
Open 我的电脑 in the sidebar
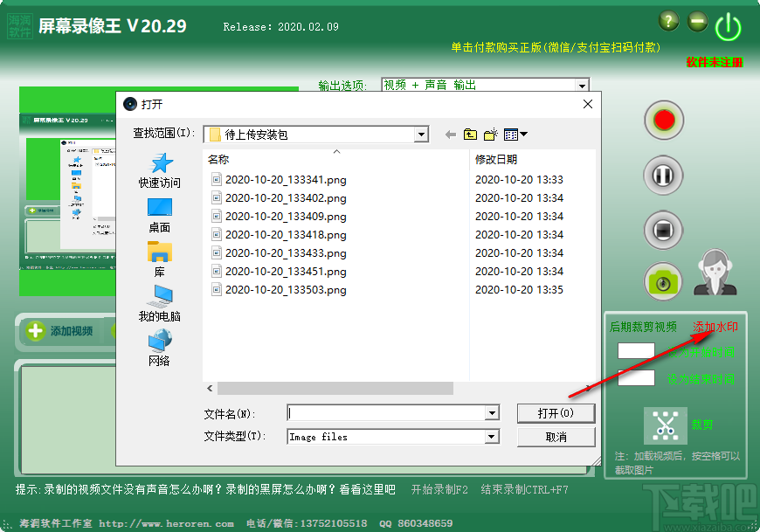tap(160, 304)
